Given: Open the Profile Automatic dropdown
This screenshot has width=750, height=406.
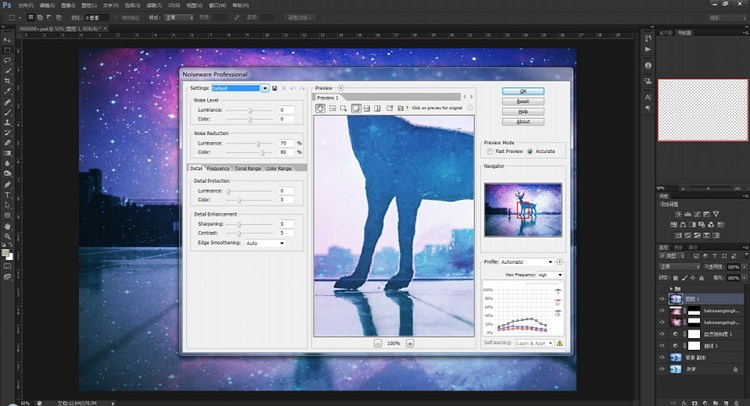Looking at the screenshot, I should coord(527,262).
